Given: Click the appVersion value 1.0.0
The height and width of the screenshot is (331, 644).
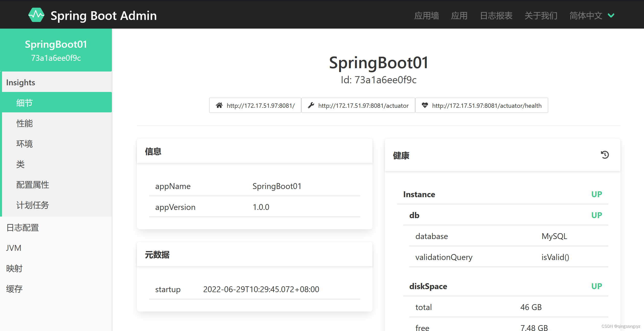Looking at the screenshot, I should click(261, 207).
